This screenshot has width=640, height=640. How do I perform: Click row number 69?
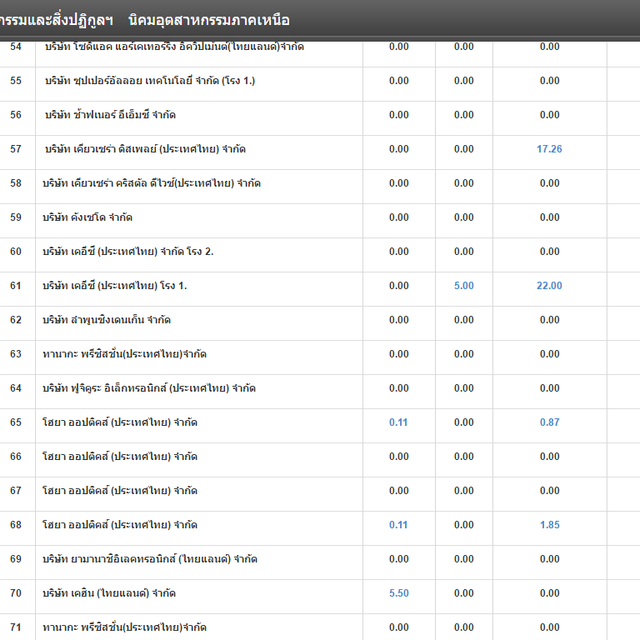pyautogui.click(x=16, y=559)
